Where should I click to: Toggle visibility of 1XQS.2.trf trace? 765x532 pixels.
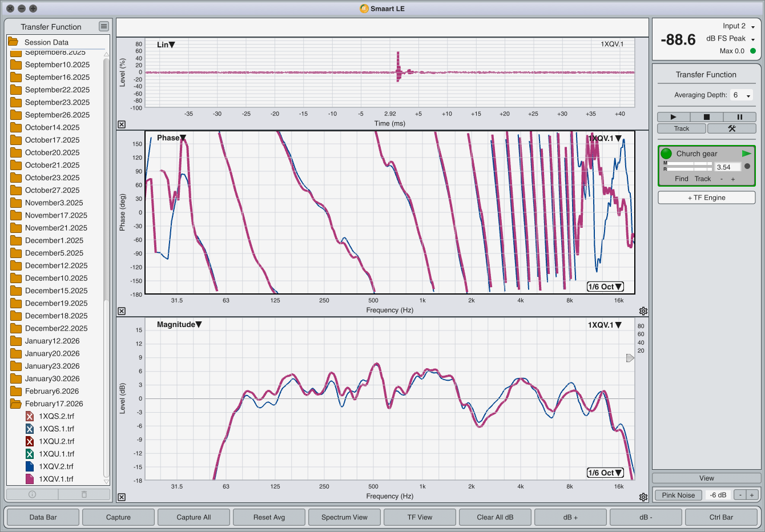coord(30,416)
